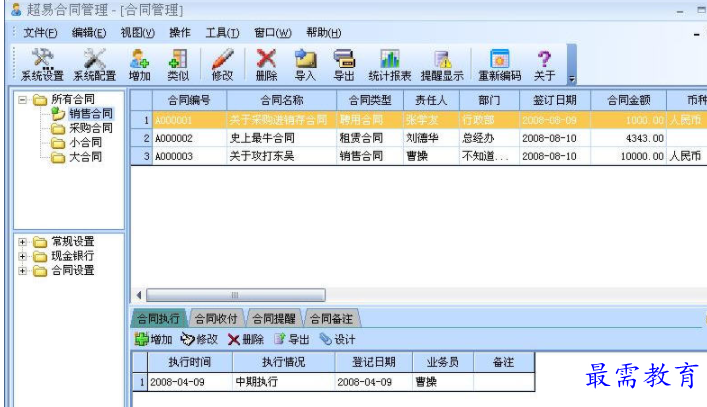Switch to the 合同收付 tab

point(215,319)
